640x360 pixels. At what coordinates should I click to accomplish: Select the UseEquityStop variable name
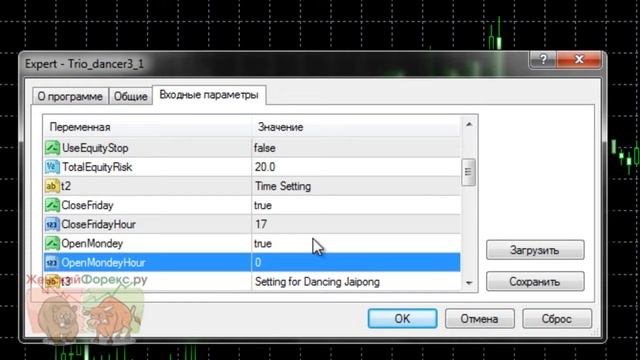coord(95,148)
